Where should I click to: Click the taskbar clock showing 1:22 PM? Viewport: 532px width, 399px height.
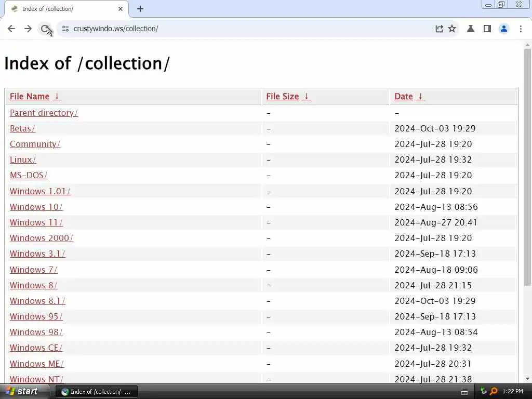(x=513, y=392)
